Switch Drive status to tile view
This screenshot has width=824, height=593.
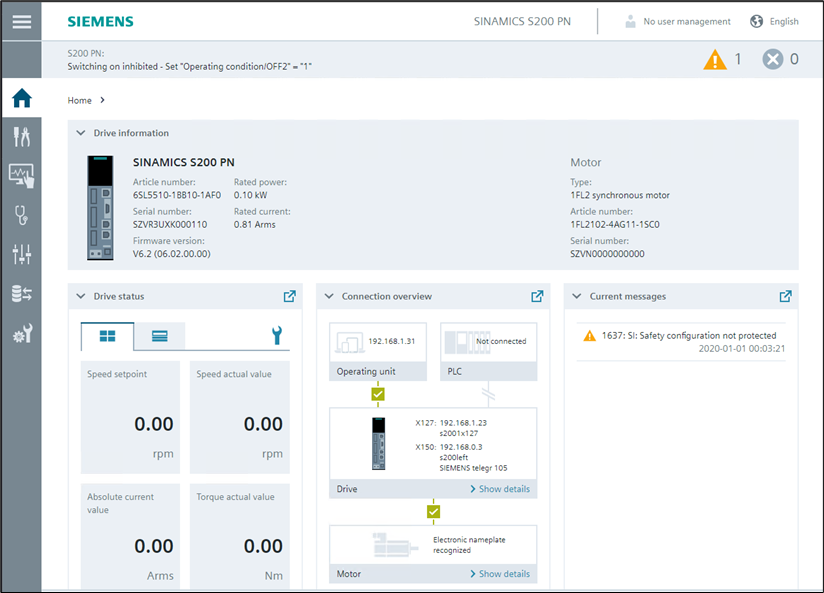coord(107,336)
